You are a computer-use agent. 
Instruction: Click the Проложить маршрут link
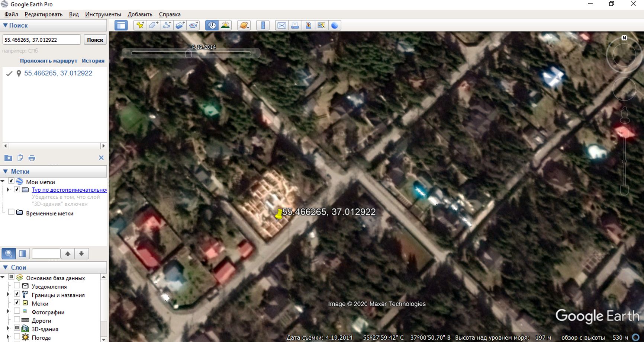coord(49,61)
